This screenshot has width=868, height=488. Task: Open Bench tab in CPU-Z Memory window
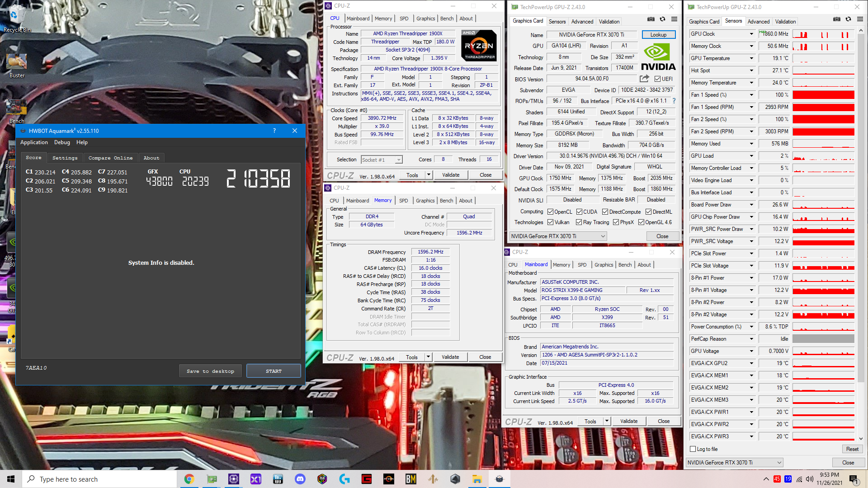tap(446, 201)
